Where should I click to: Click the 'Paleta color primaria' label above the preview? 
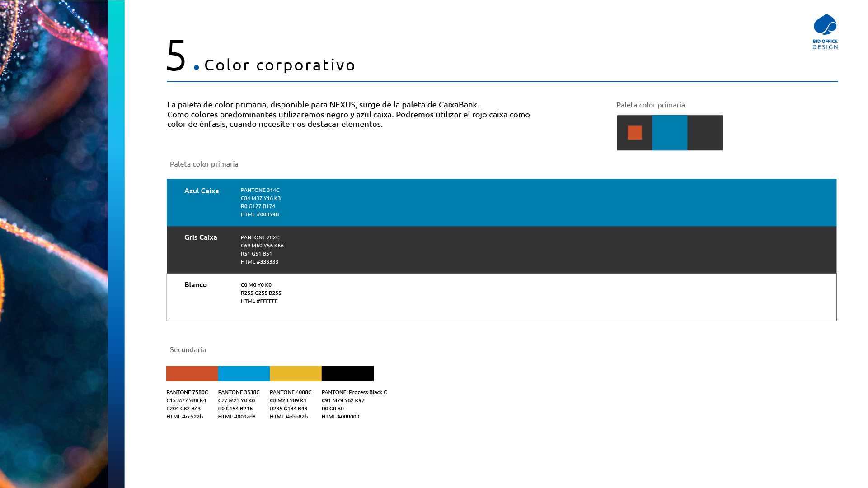click(x=651, y=105)
